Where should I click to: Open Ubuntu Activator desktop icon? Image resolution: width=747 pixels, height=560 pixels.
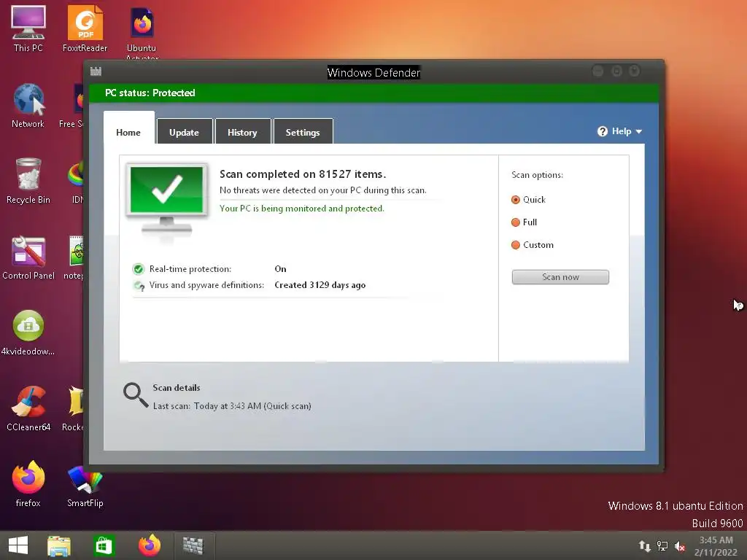pos(142,32)
